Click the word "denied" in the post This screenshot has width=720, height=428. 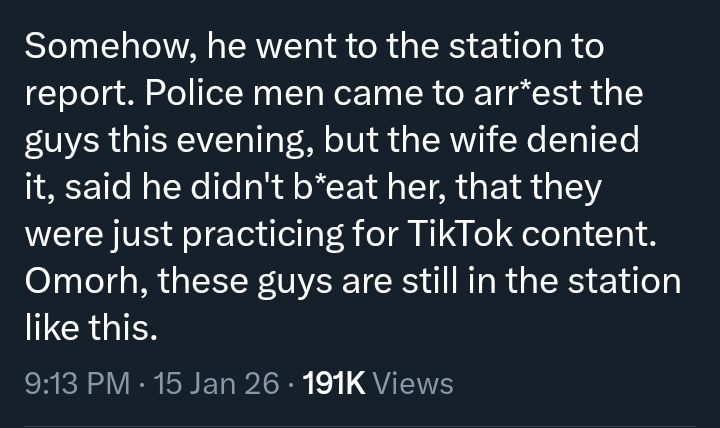(582, 141)
